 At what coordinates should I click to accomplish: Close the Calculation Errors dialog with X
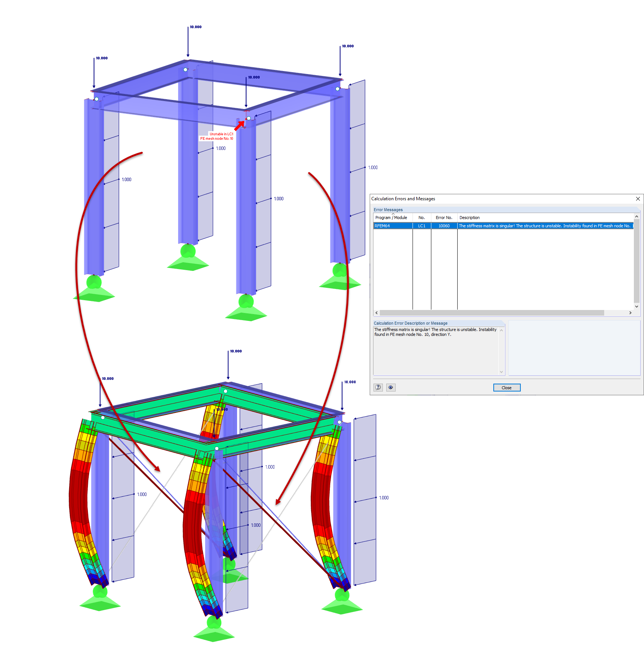tap(638, 199)
